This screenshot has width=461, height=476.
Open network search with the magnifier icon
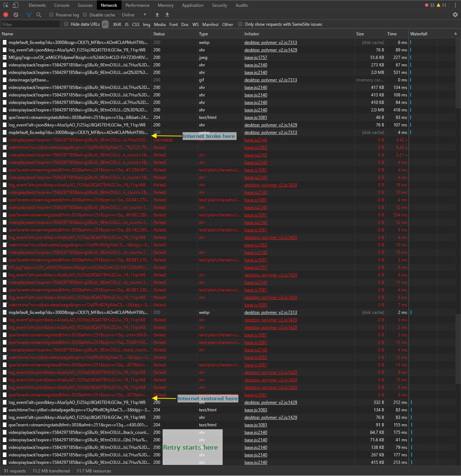[x=39, y=15]
